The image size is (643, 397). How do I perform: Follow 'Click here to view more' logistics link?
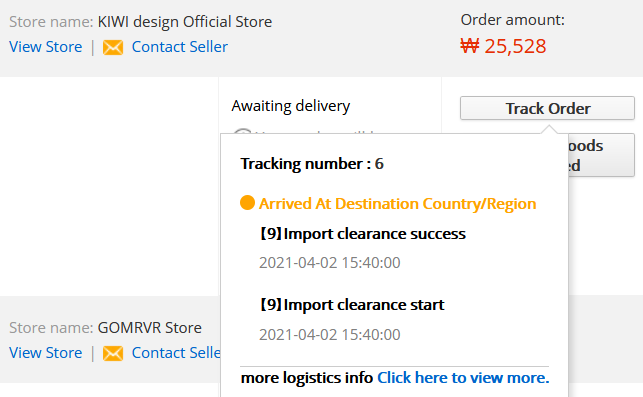click(x=463, y=378)
